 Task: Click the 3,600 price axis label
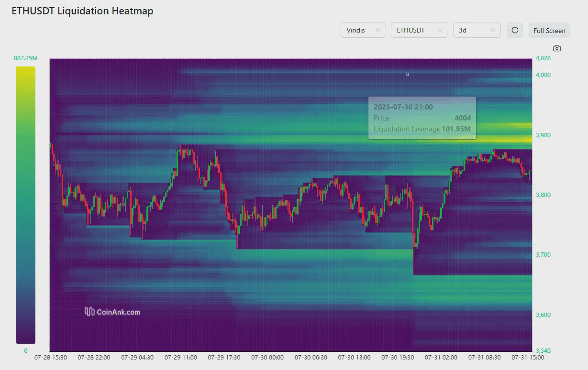[543, 315]
